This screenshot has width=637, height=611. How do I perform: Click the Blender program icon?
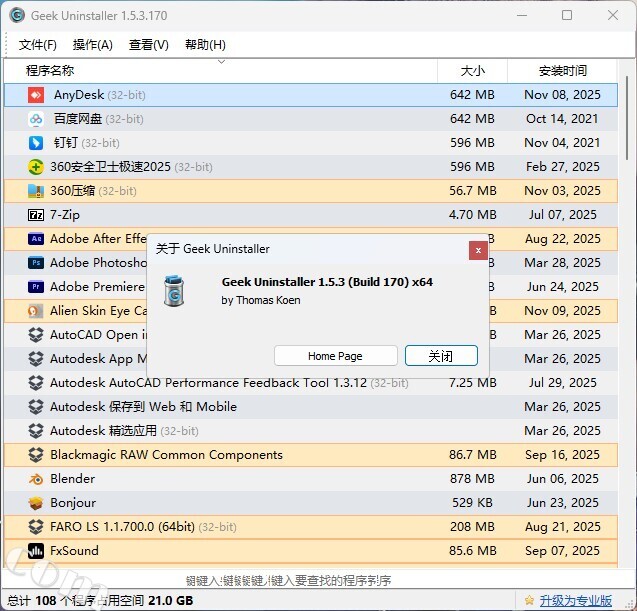[36, 479]
